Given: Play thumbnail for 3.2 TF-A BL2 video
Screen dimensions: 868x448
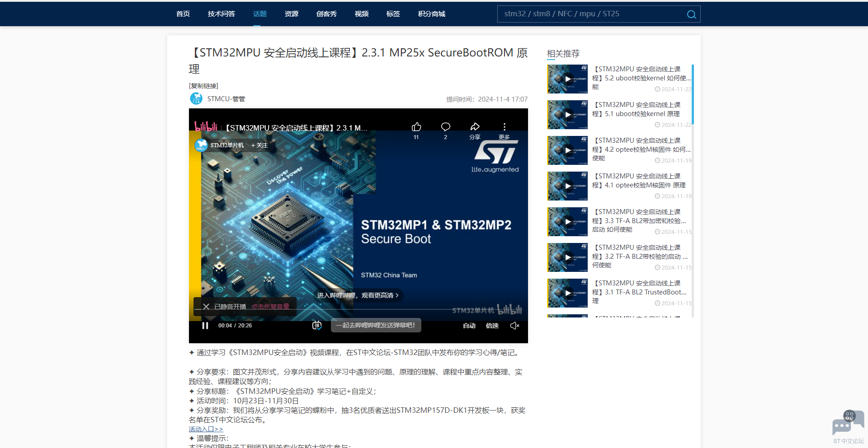Looking at the screenshot, I should click(x=567, y=257).
